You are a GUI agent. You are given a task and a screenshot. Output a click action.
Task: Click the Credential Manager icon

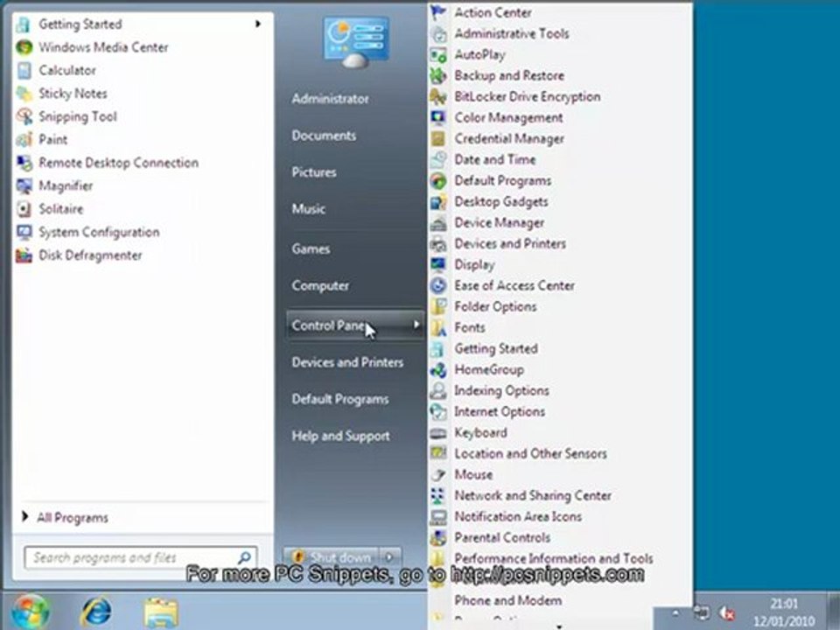pos(438,139)
